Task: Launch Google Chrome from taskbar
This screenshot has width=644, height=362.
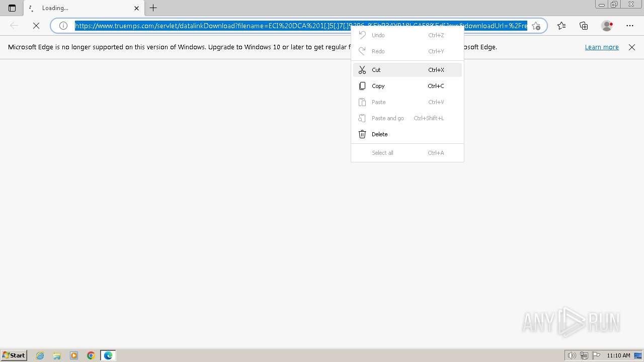Action: tap(91, 355)
